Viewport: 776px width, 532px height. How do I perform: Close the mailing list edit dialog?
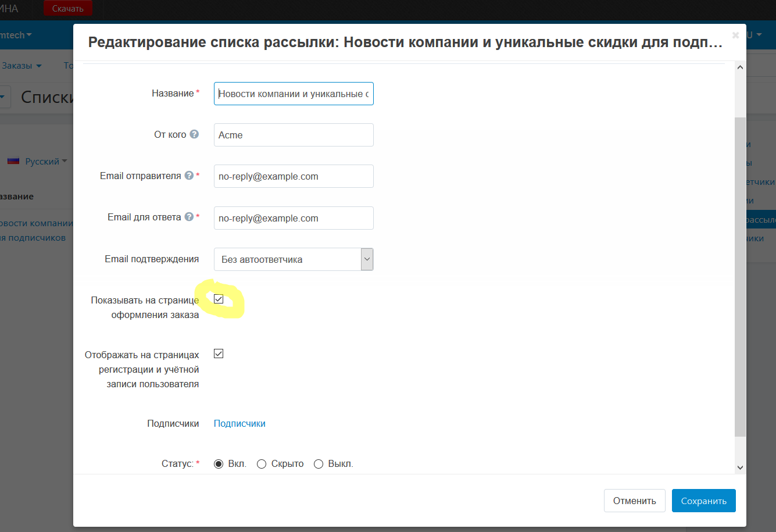tap(735, 35)
